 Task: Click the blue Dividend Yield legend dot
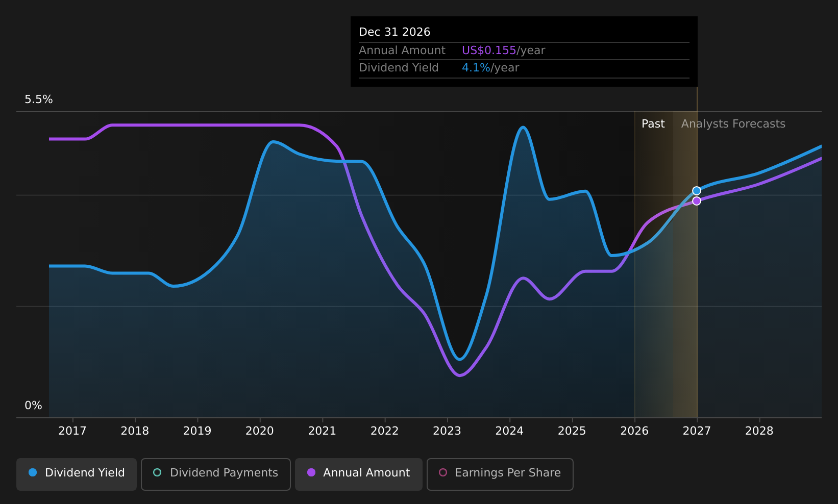point(33,472)
